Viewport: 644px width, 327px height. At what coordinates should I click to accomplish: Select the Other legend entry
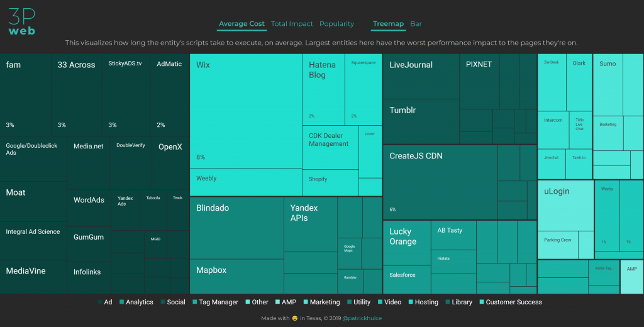(257, 302)
